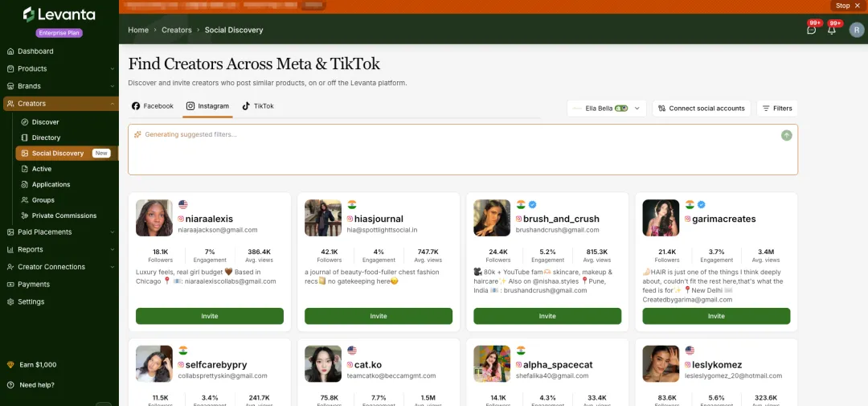The image size is (868, 406).
Task: Switch to the Facebook tab
Action: pyautogui.click(x=153, y=106)
